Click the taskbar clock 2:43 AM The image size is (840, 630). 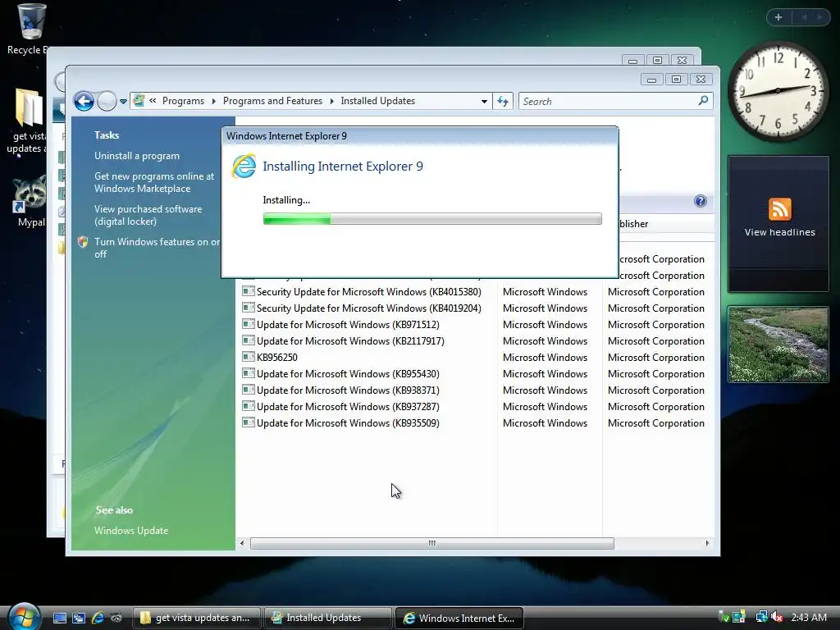[x=808, y=617]
